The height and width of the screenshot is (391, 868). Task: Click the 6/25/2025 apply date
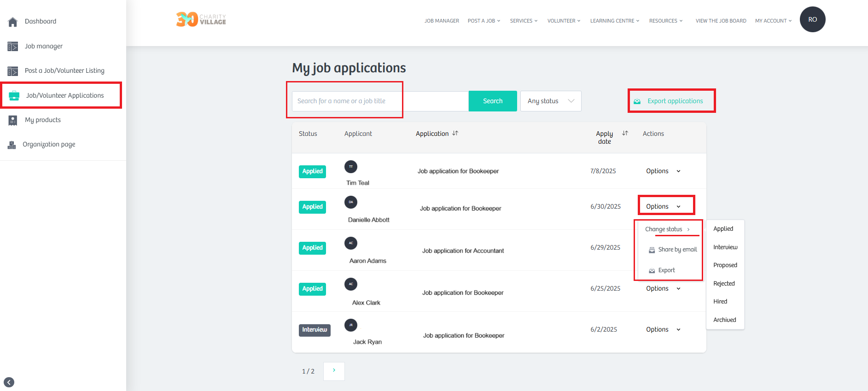click(605, 288)
